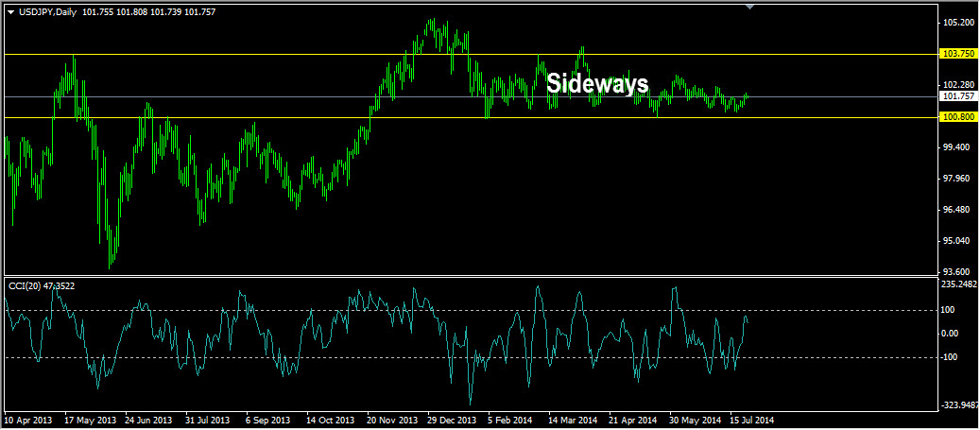Click the 24 Jun 2013 date label
Image resolution: width=980 pixels, height=430 pixels.
147,420
